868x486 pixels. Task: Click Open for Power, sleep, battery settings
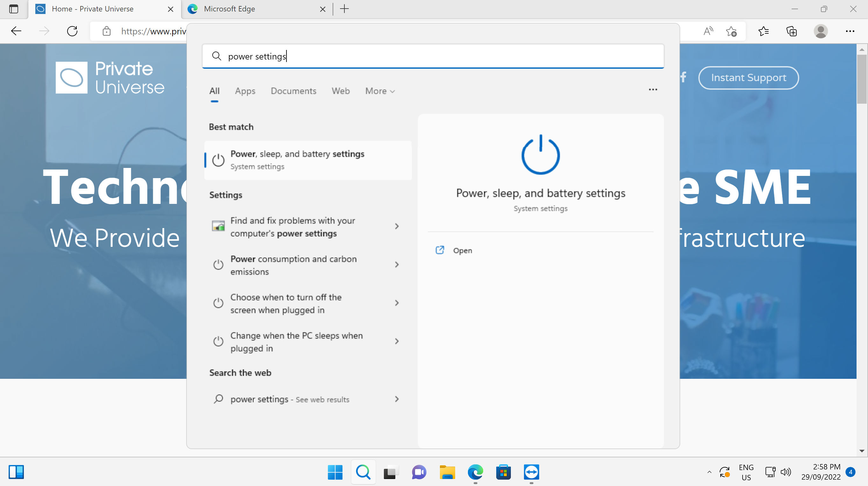(x=462, y=250)
